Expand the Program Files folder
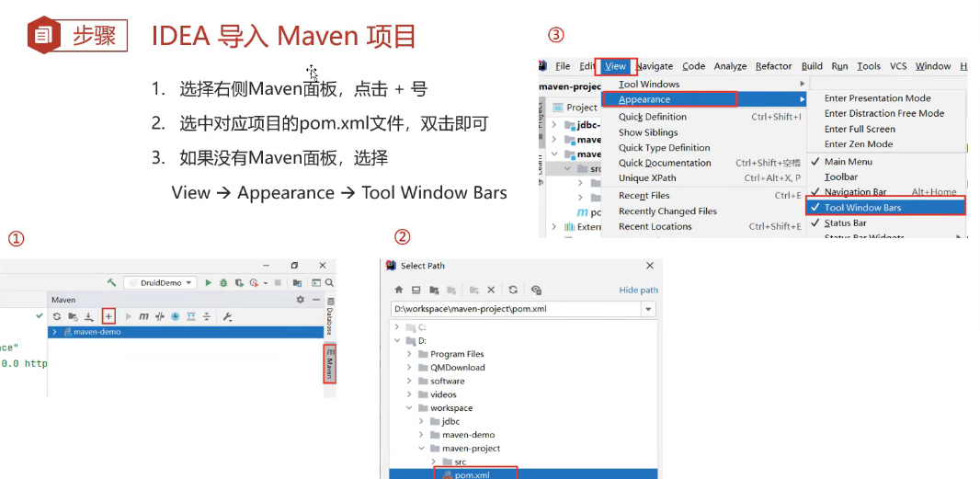Image resolution: width=980 pixels, height=479 pixels. tap(409, 354)
